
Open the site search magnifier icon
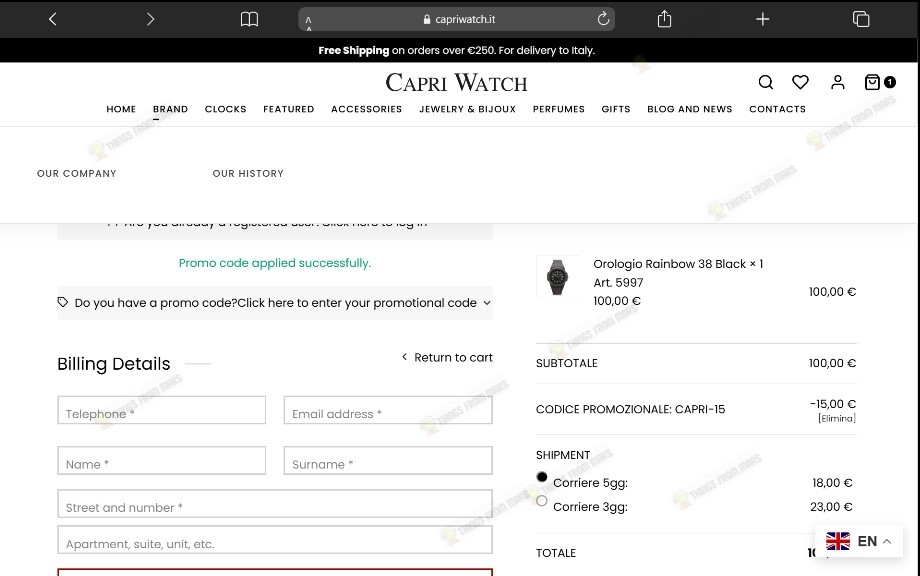tap(766, 82)
